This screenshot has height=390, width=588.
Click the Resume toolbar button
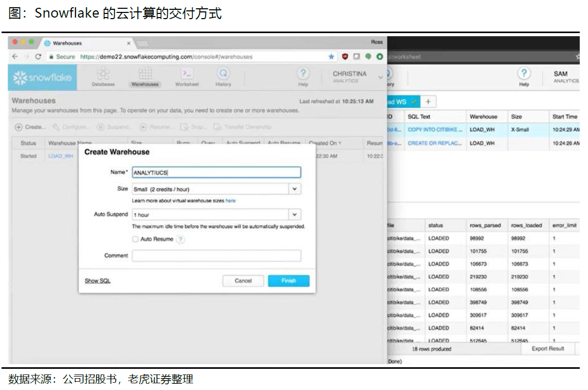(x=156, y=127)
